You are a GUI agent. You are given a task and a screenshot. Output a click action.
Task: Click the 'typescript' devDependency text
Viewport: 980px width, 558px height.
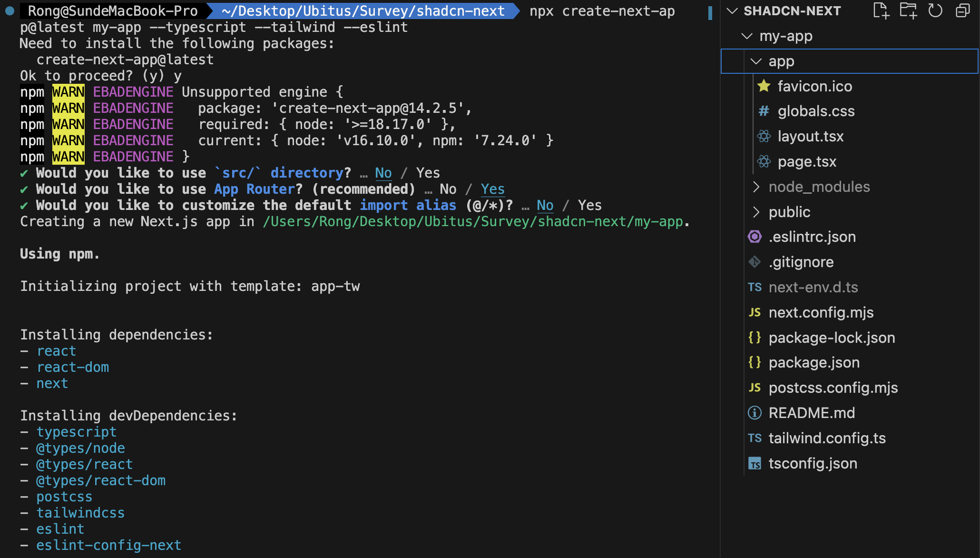point(76,432)
